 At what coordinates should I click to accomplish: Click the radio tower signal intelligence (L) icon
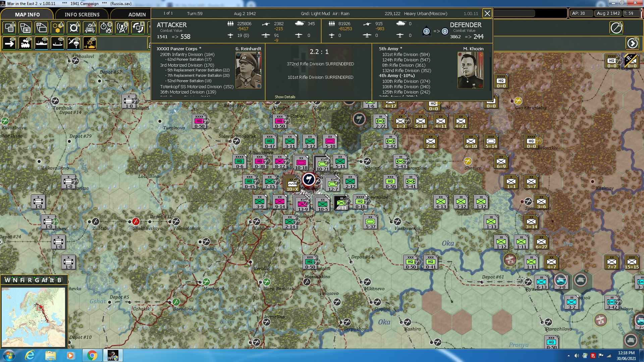coord(122,28)
